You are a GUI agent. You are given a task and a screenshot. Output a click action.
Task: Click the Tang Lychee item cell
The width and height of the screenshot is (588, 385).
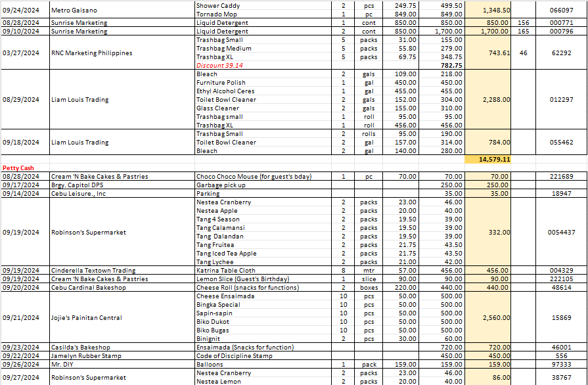(x=263, y=261)
